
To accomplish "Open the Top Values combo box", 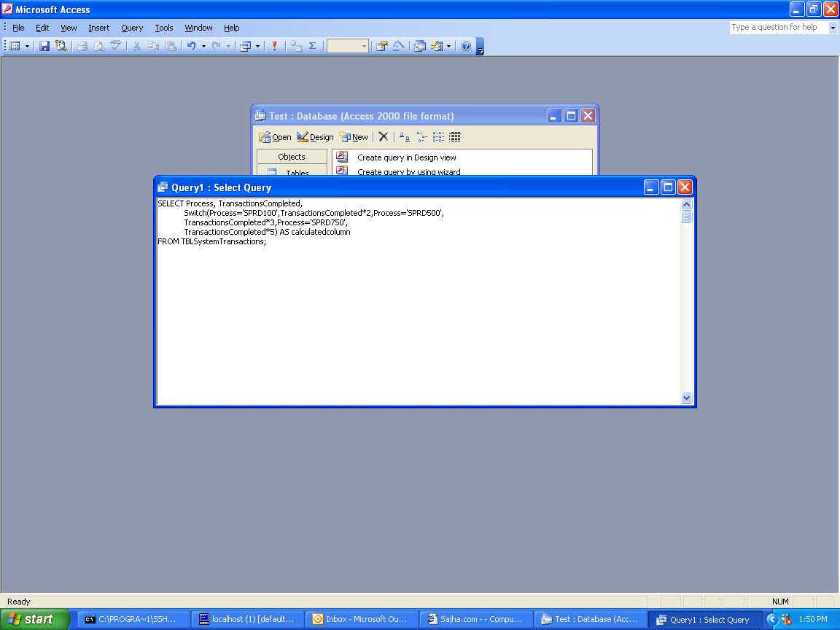I will pos(348,46).
